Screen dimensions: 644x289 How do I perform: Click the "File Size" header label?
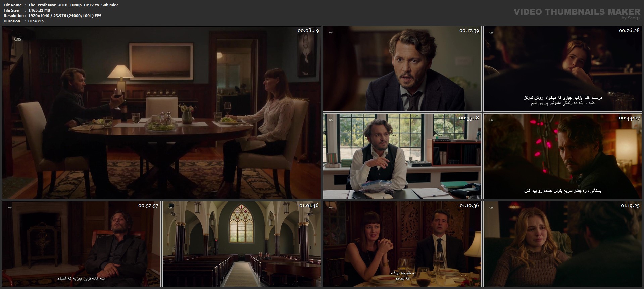coord(11,10)
